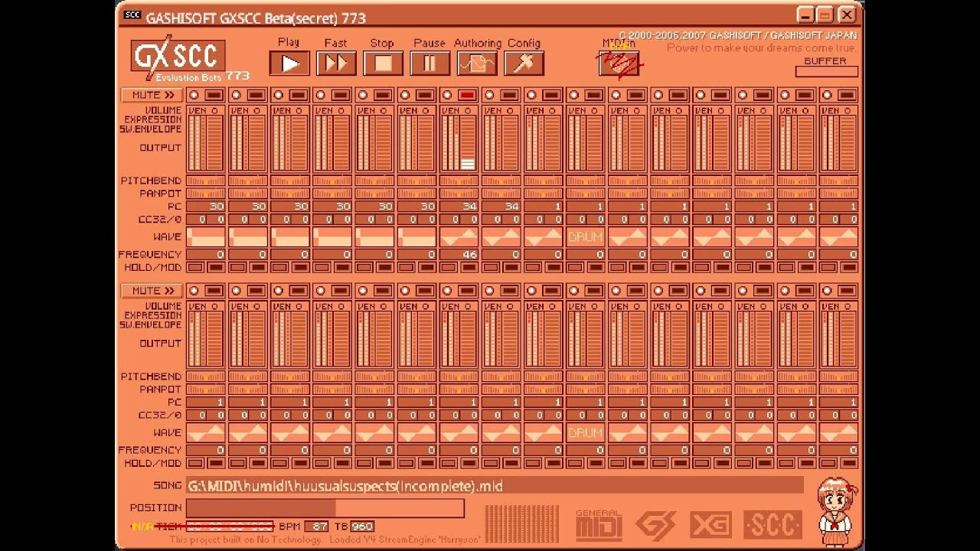The width and height of the screenshot is (980, 551).
Task: Stop the song with the Stop button
Action: coord(383,64)
